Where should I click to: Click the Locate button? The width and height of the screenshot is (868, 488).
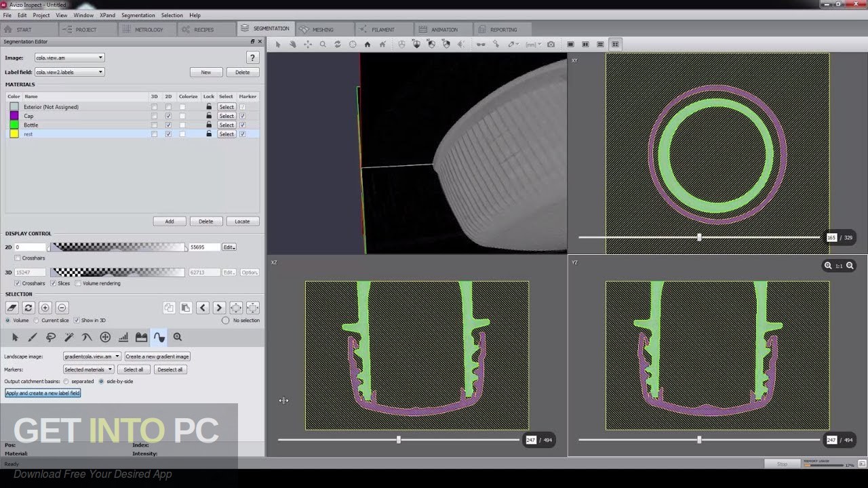point(242,221)
